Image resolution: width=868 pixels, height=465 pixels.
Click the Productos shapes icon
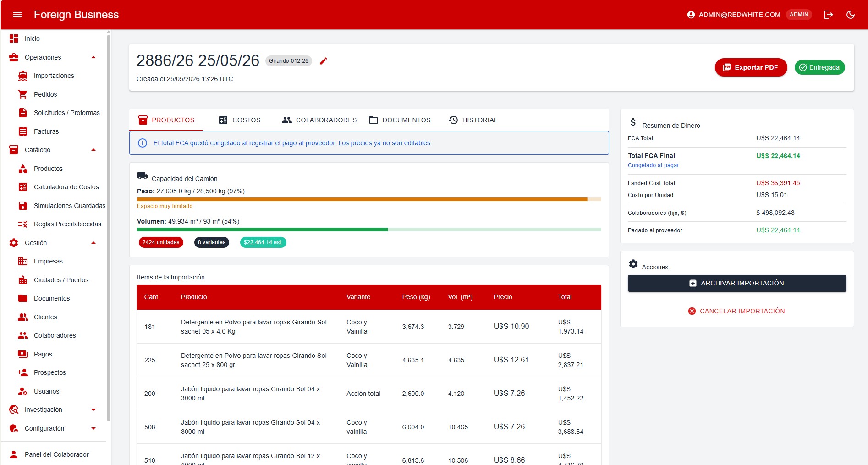tap(23, 169)
